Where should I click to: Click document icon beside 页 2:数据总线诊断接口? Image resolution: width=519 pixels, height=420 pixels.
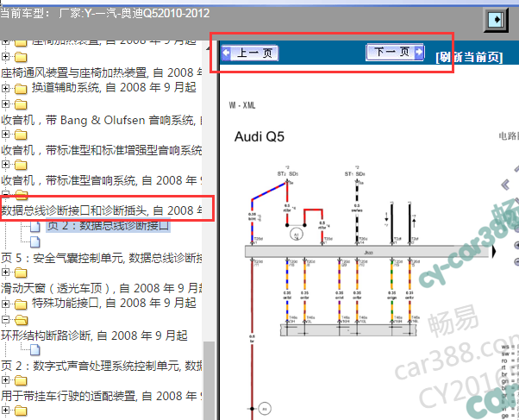click(35, 226)
